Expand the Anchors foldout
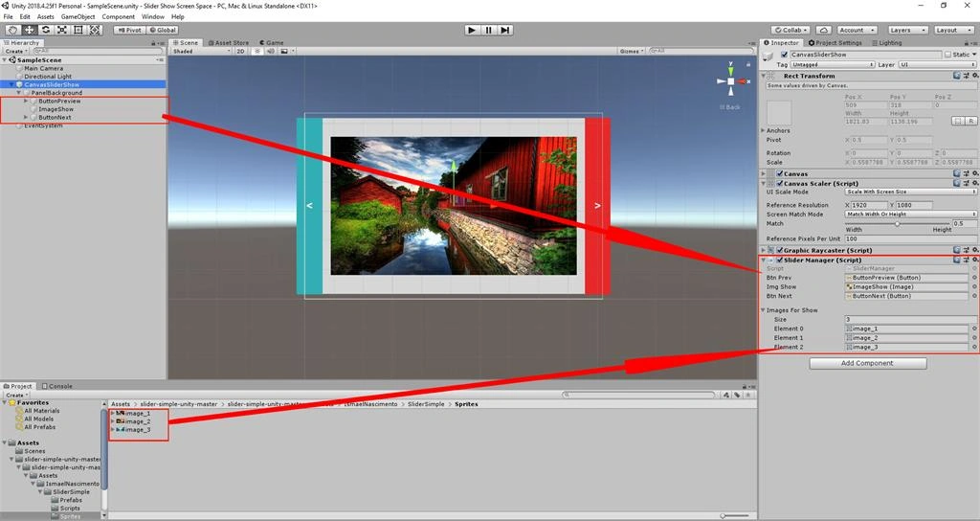The width and height of the screenshot is (980, 521). click(x=763, y=130)
